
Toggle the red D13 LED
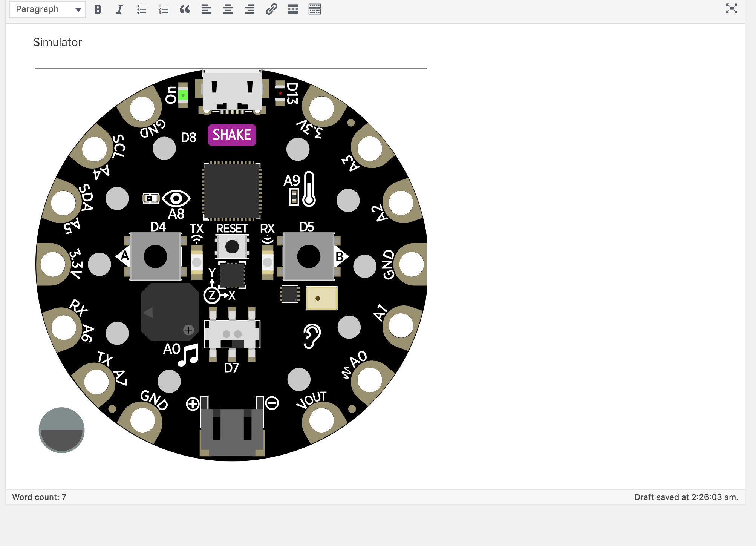(280, 92)
